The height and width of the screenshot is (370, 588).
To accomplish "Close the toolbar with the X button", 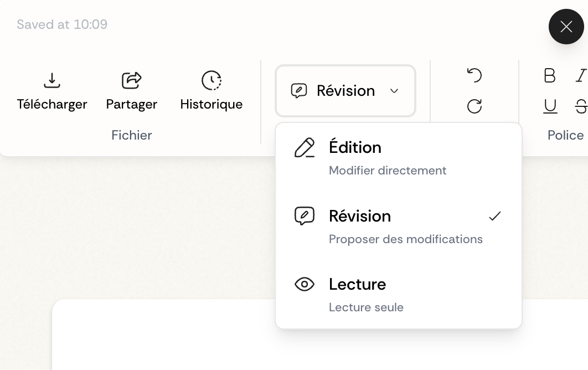I will coord(566,27).
